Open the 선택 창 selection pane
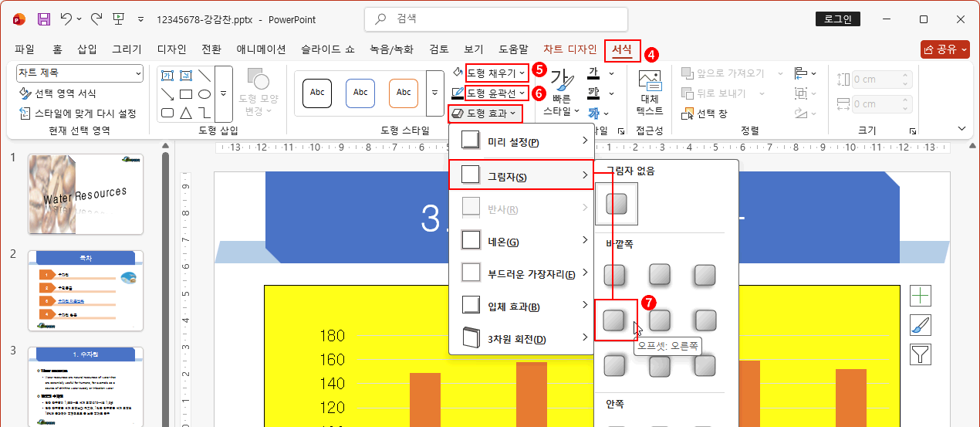Viewport: 980px width, 427px height. click(x=705, y=114)
